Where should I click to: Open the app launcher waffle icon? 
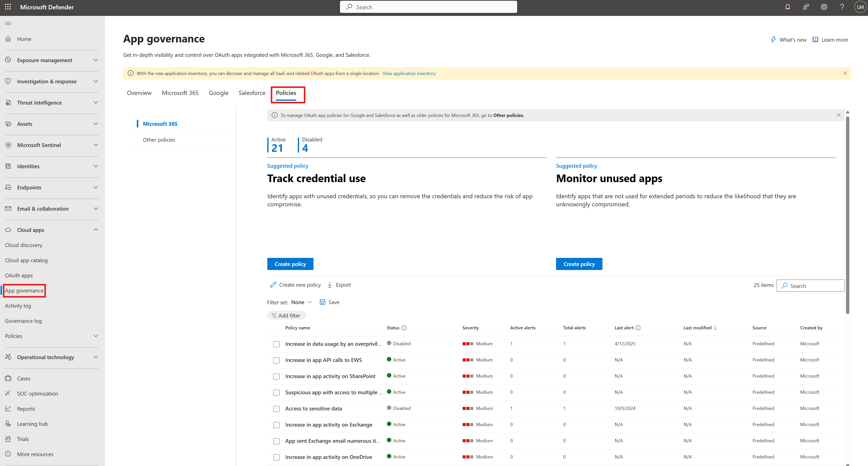[8, 7]
